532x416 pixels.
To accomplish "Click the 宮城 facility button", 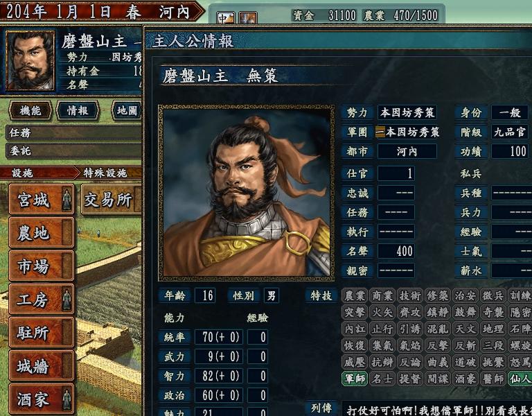I will tap(42, 200).
